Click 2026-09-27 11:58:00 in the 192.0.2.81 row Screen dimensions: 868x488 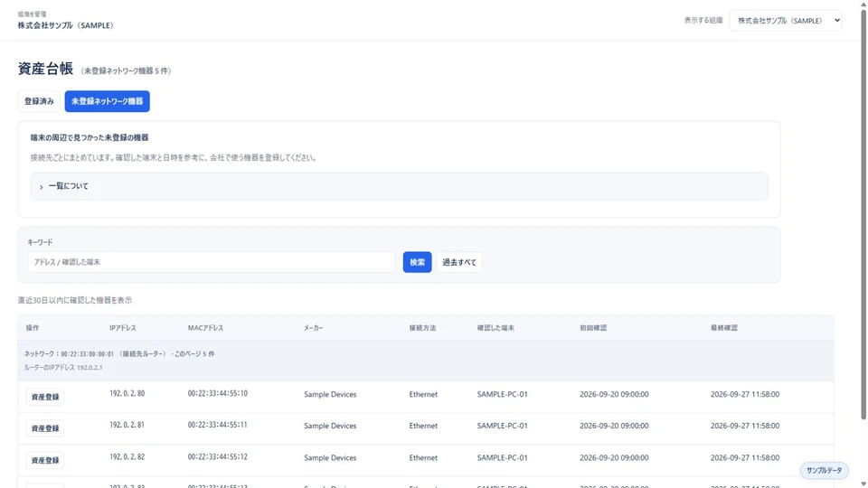pos(745,426)
